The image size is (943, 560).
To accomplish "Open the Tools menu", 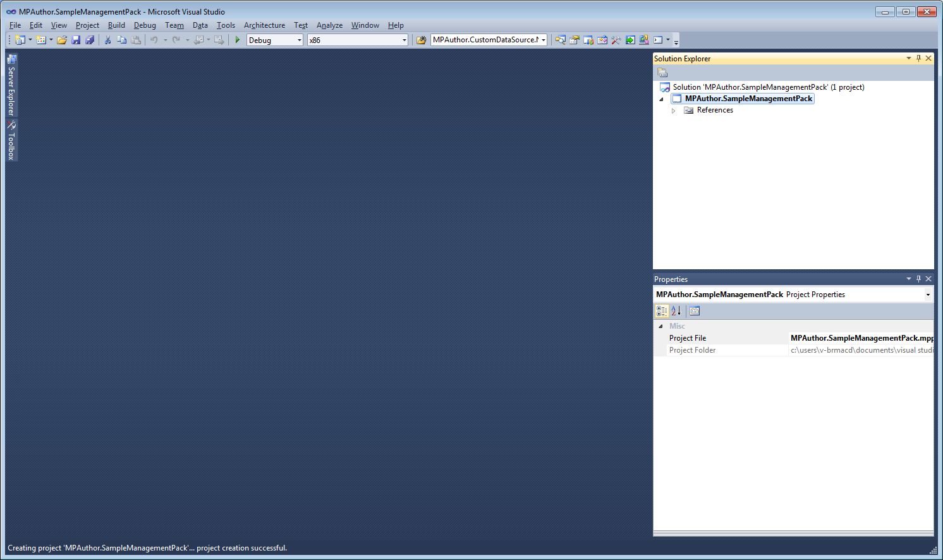I will tap(226, 25).
